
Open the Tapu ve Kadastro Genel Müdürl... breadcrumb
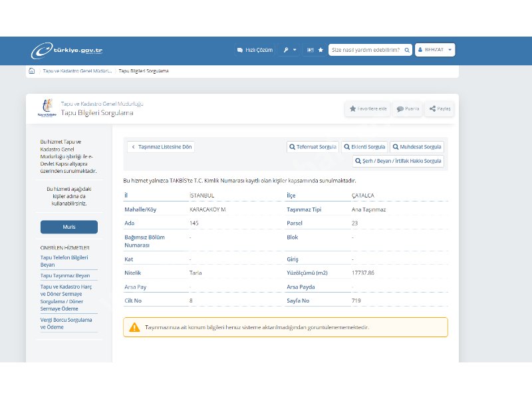tap(77, 71)
